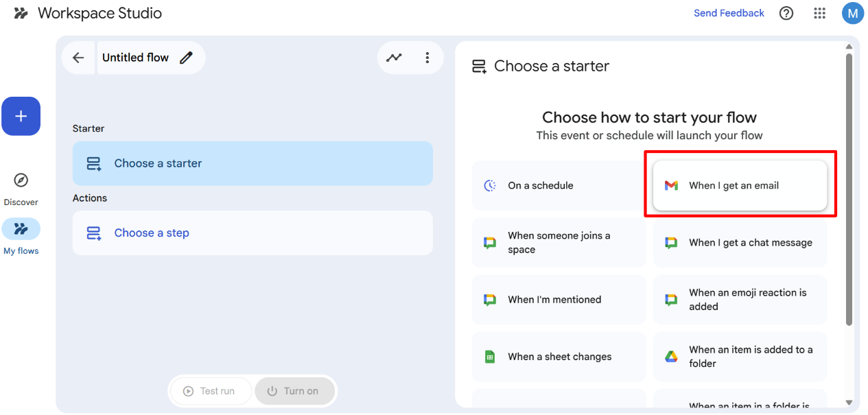Select the Choose a starter step
Image resolution: width=868 pixels, height=415 pixels.
(x=253, y=163)
